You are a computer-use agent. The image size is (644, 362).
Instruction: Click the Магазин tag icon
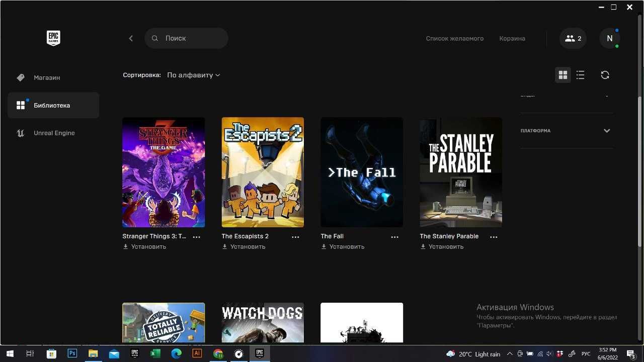pyautogui.click(x=21, y=77)
